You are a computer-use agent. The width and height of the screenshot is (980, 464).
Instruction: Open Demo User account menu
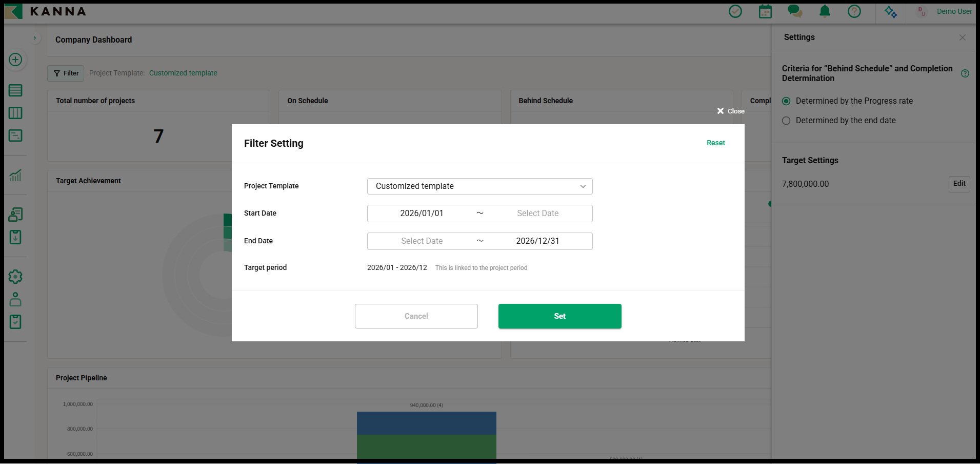953,11
